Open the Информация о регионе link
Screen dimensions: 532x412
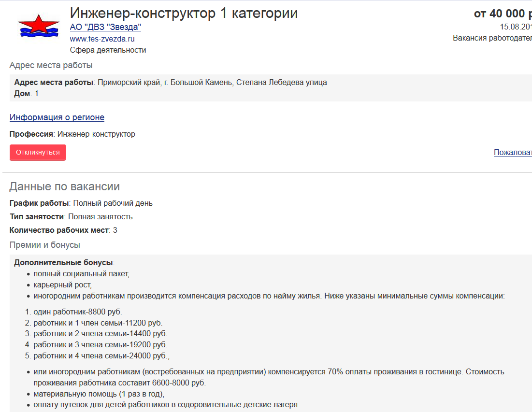click(57, 117)
